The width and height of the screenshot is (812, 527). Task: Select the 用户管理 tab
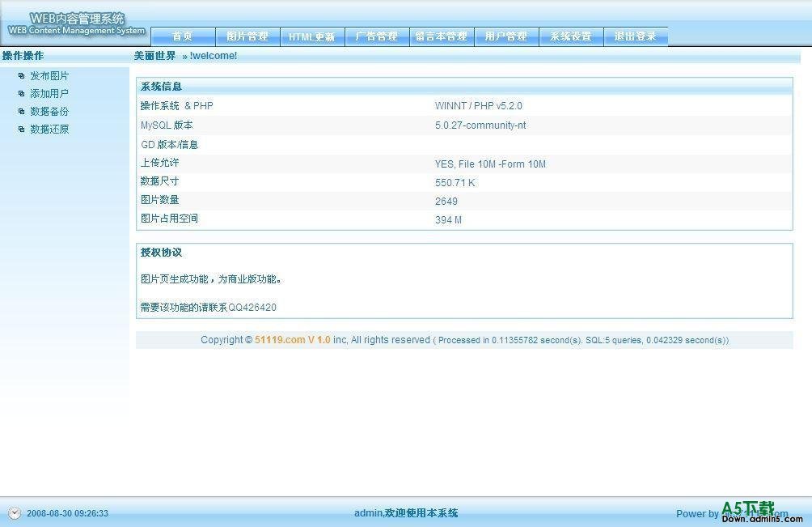point(506,36)
